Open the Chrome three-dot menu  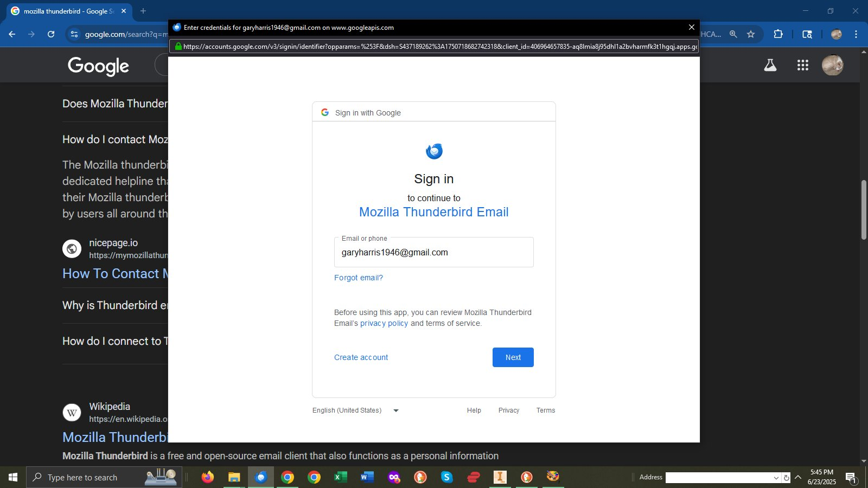point(856,34)
